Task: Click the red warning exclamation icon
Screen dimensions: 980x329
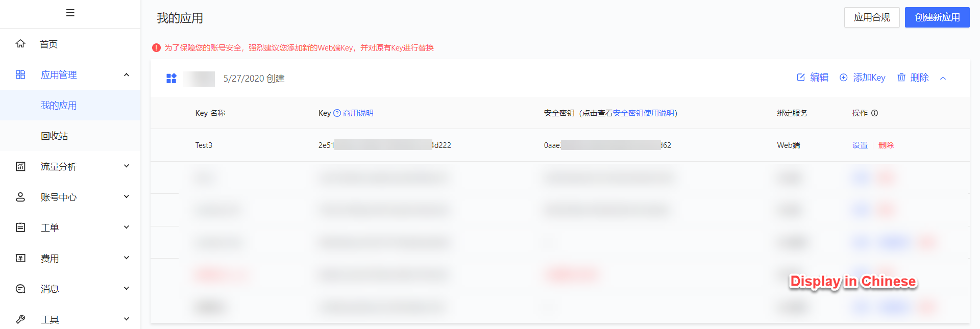Action: click(156, 47)
